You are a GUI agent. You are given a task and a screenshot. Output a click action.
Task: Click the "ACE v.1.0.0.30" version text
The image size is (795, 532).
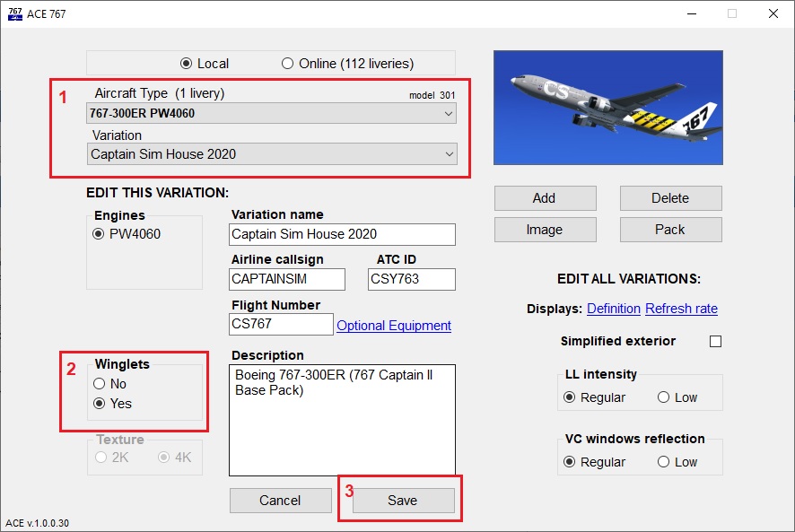37,523
